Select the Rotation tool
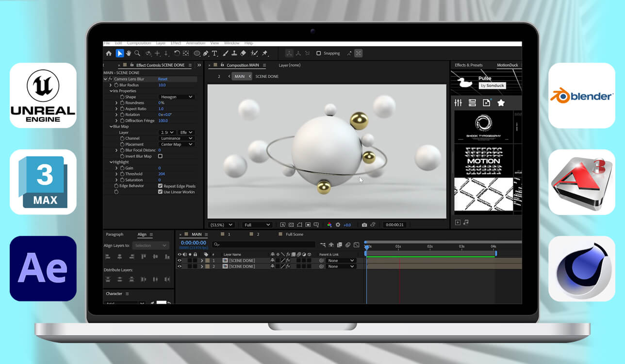Image resolution: width=625 pixels, height=364 pixels. click(x=177, y=53)
